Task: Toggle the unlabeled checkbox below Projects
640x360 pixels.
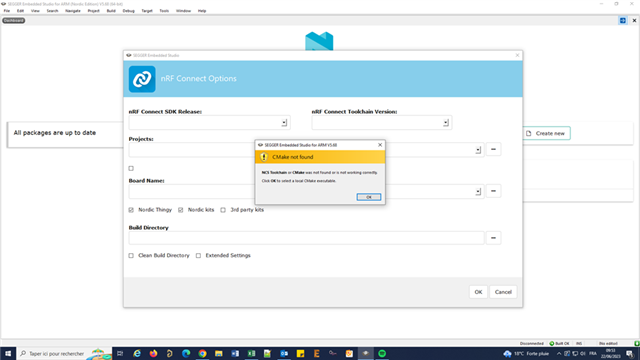Action: point(131,168)
